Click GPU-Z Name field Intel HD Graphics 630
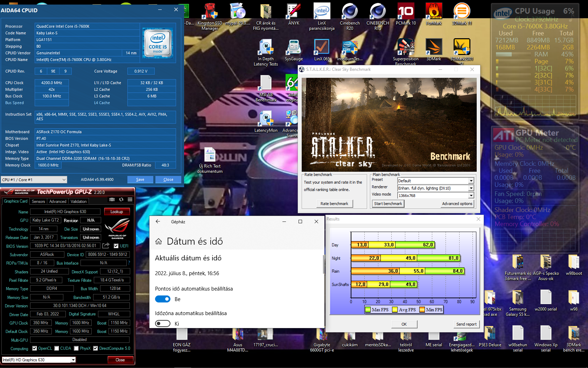This screenshot has width=588, height=368. [x=65, y=212]
